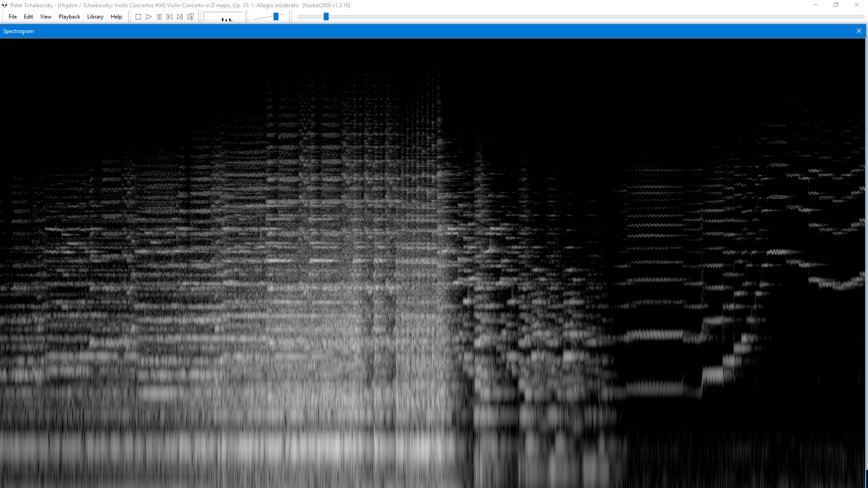
Task: Click the volume slider handle
Action: click(276, 17)
